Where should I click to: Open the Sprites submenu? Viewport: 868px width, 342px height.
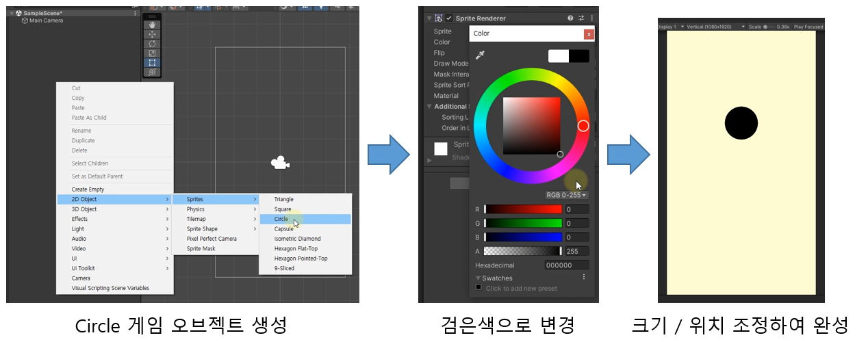[215, 199]
